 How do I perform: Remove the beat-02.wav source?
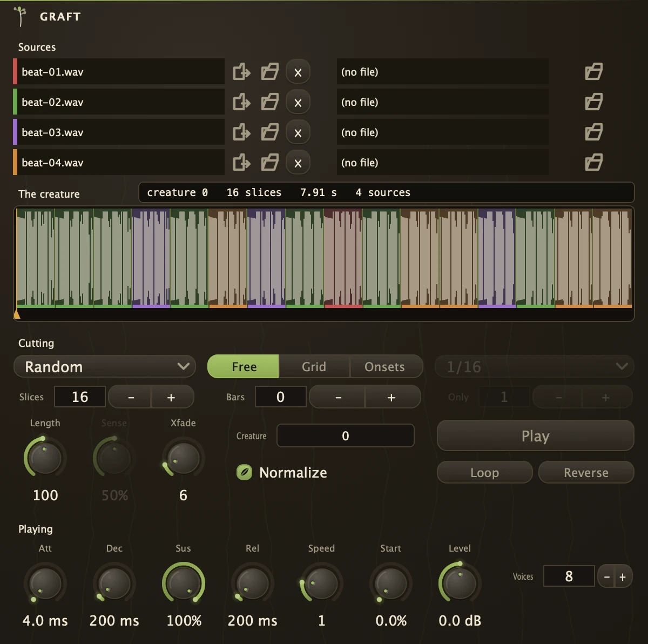[298, 102]
